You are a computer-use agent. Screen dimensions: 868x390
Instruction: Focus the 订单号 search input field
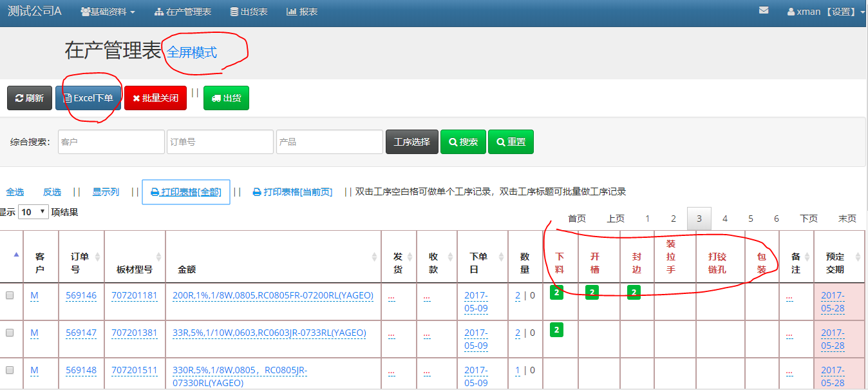220,142
